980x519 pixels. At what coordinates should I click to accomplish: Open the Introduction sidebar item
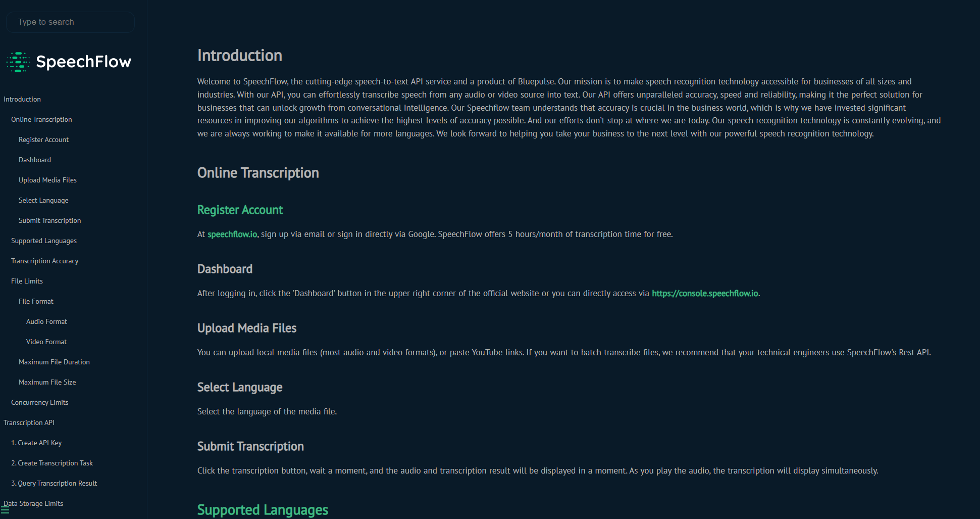(22, 99)
